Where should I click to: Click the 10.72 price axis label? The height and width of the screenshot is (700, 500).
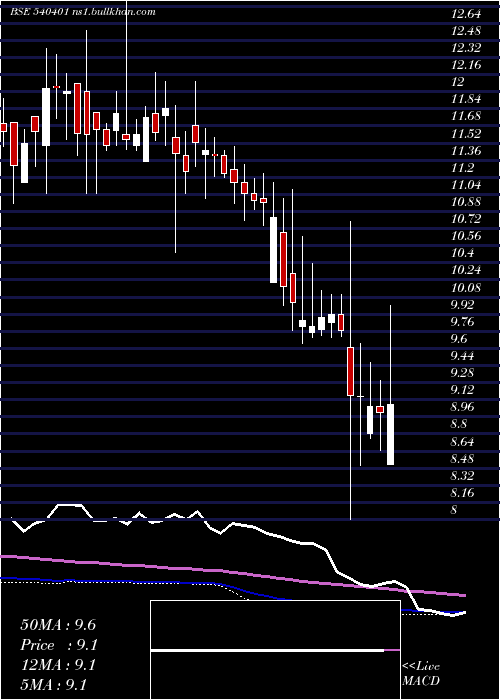(466, 219)
